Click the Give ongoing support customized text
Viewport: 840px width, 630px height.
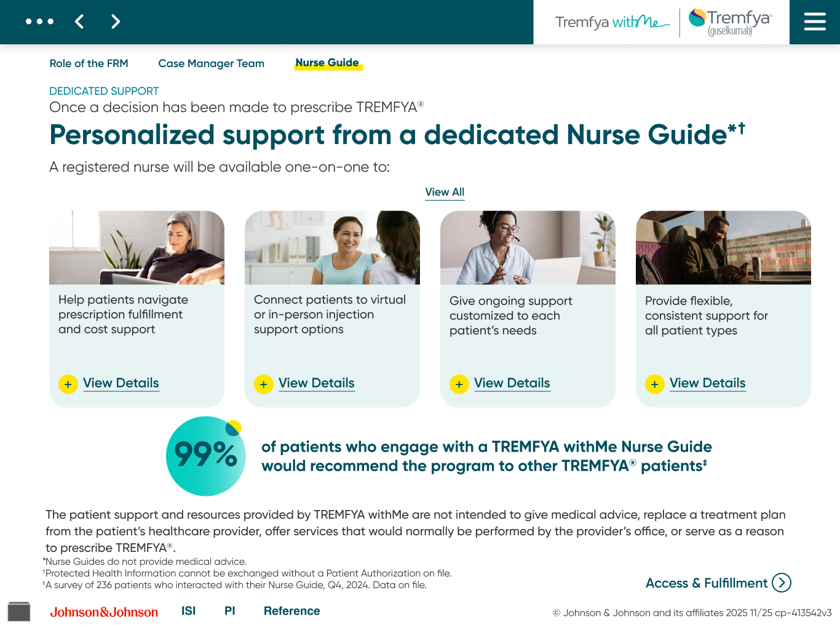[511, 316]
